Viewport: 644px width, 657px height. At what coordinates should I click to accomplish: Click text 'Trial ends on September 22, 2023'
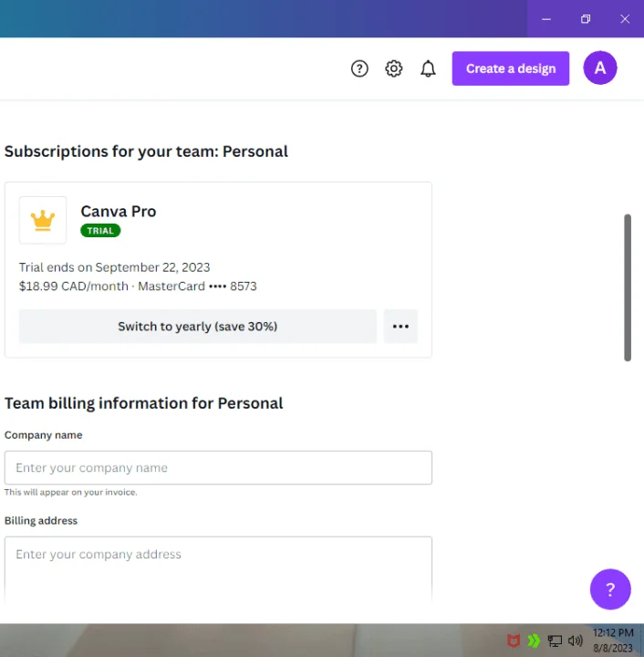(114, 267)
